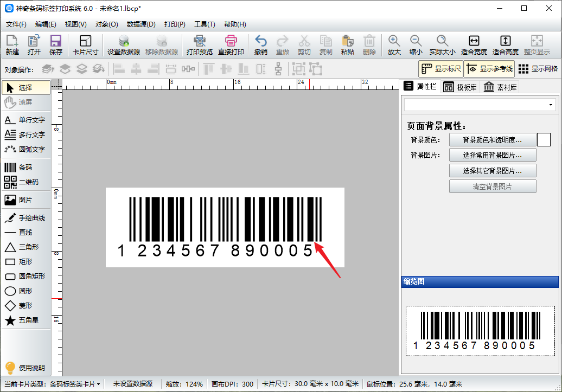562x392 pixels.
Task: Open the 卡片尺寸 card size tool
Action: pyautogui.click(x=85, y=45)
